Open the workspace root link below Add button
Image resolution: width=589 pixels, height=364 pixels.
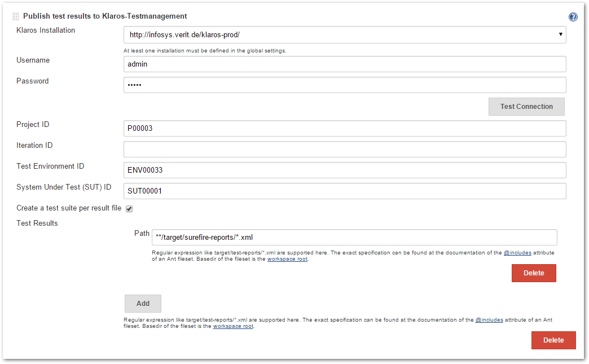233,326
